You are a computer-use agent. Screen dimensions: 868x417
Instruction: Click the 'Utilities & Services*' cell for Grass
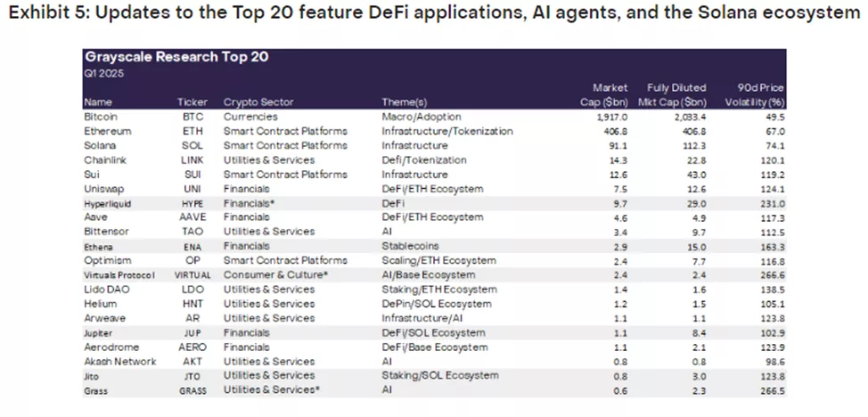273,390
